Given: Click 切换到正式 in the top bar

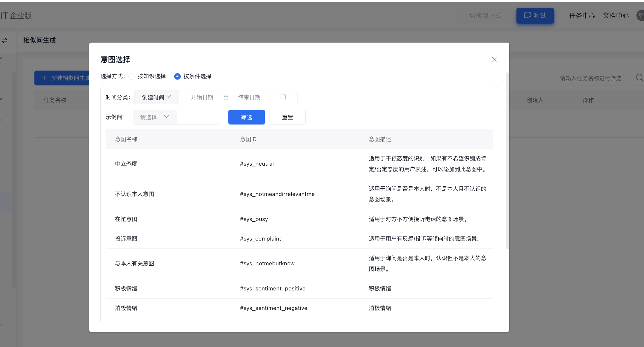Looking at the screenshot, I should pos(485,15).
